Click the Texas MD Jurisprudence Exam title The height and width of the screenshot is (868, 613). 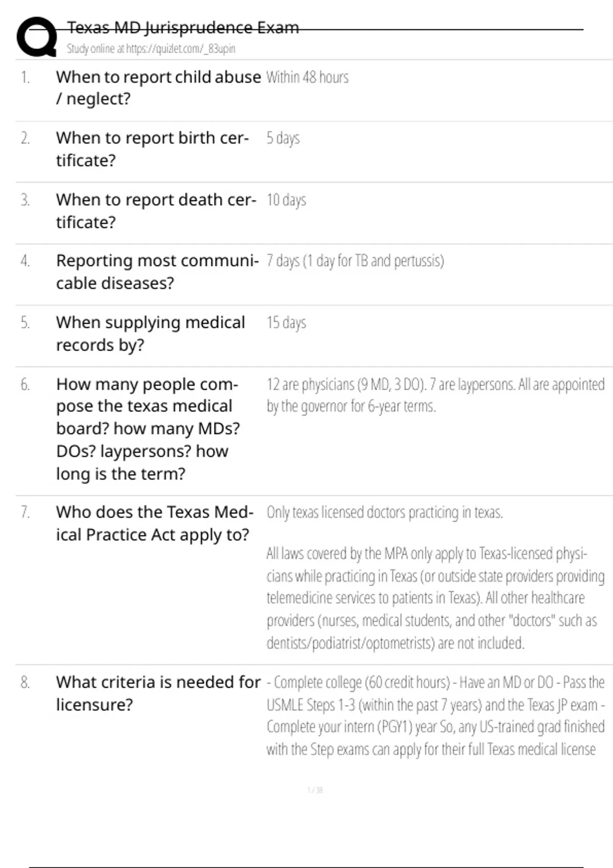tap(183, 28)
